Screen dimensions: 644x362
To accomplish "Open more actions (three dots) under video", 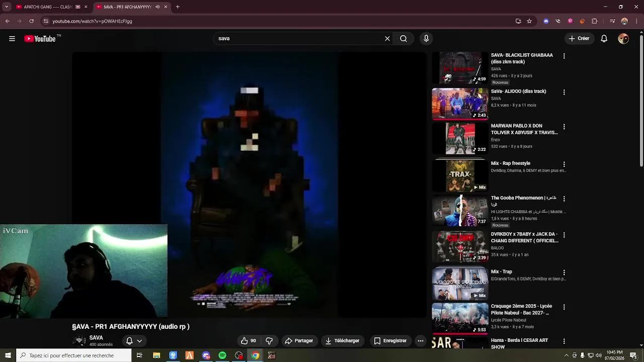I will pos(421,341).
